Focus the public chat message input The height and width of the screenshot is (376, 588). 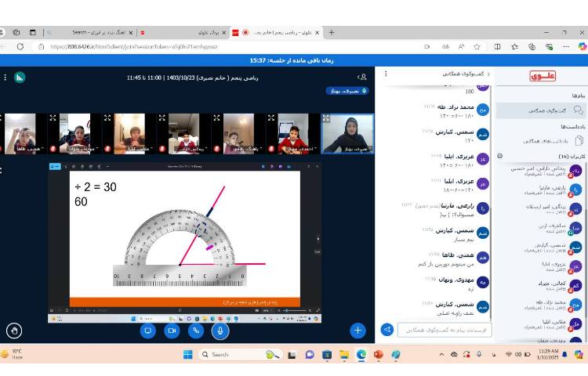click(x=445, y=330)
